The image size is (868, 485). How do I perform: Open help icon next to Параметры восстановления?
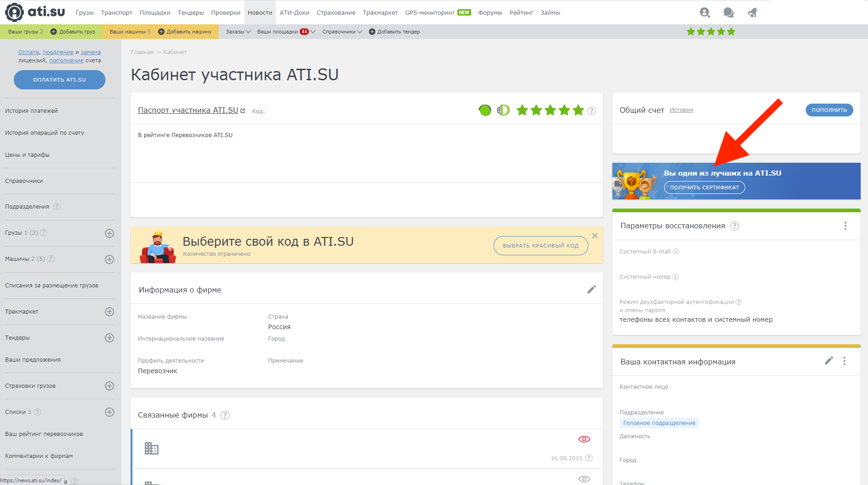pos(735,226)
